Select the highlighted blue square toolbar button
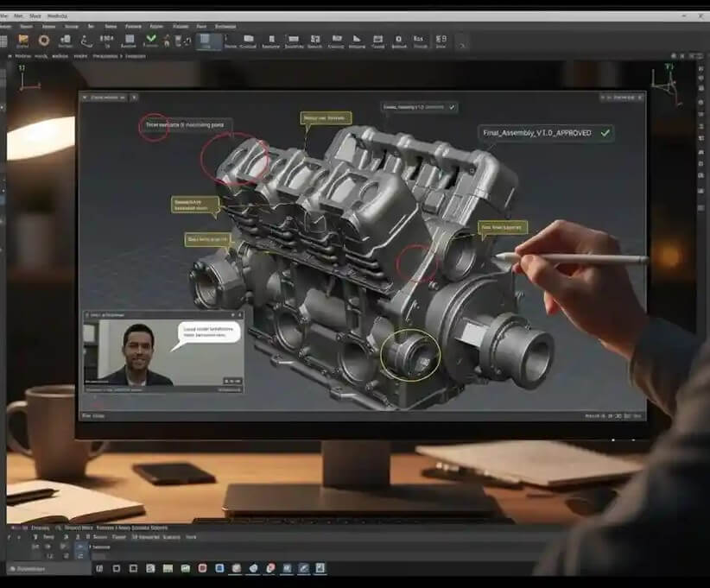 click(206, 40)
